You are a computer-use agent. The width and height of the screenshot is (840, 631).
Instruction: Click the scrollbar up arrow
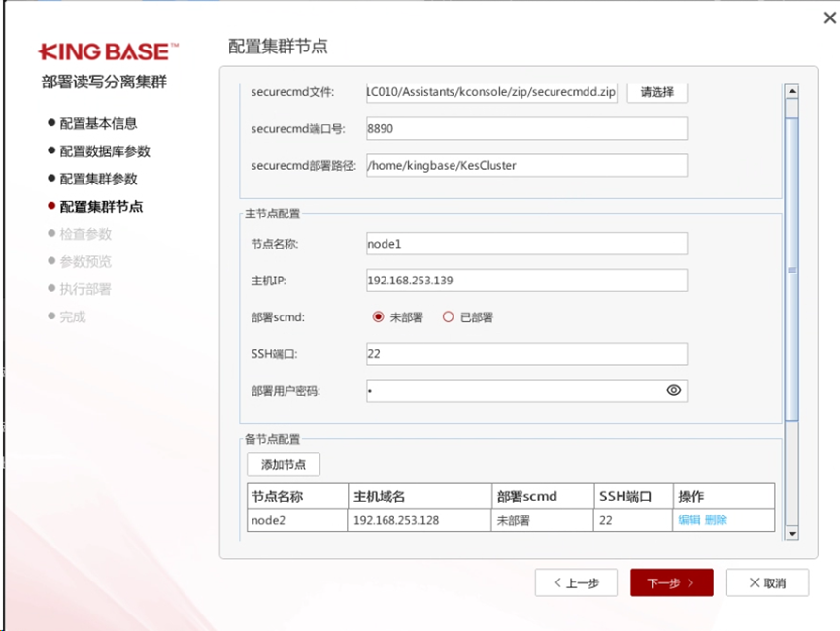791,92
